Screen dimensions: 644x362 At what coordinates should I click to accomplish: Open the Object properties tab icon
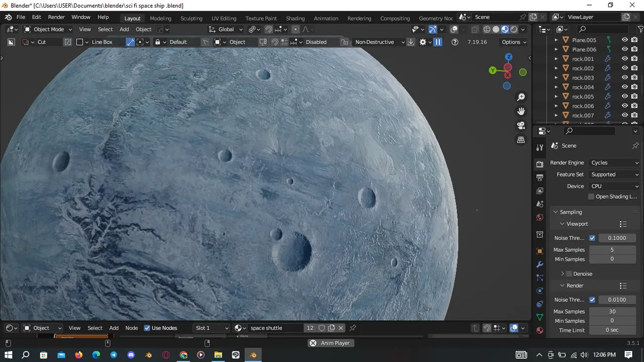pyautogui.click(x=540, y=251)
